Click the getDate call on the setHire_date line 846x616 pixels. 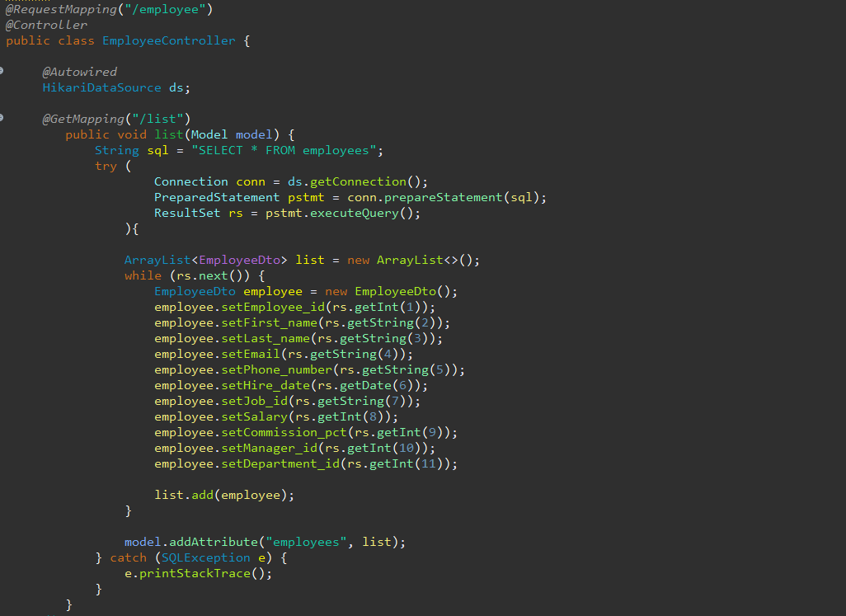pos(365,385)
